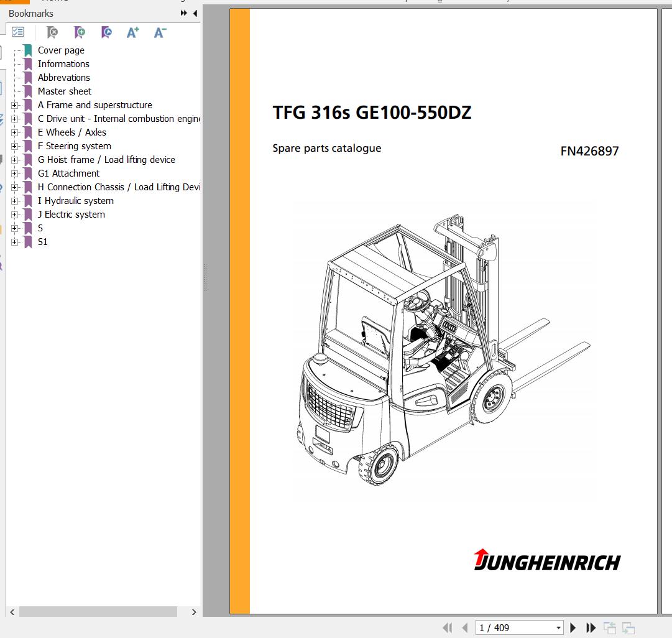The image size is (672, 638).
Task: Go to previous page arrow
Action: tap(465, 627)
